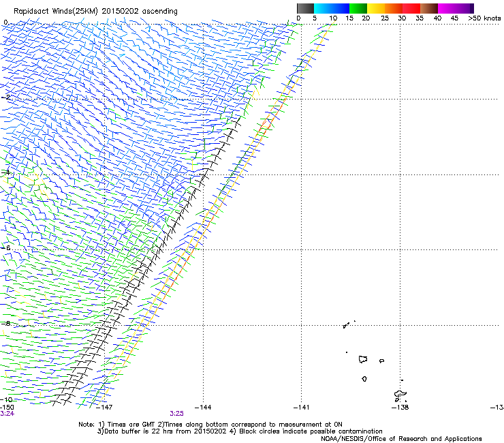Image resolution: width=504 pixels, height=443 pixels.
Task: Click the '>50 knots' legend label
Action: pyautogui.click(x=484, y=18)
